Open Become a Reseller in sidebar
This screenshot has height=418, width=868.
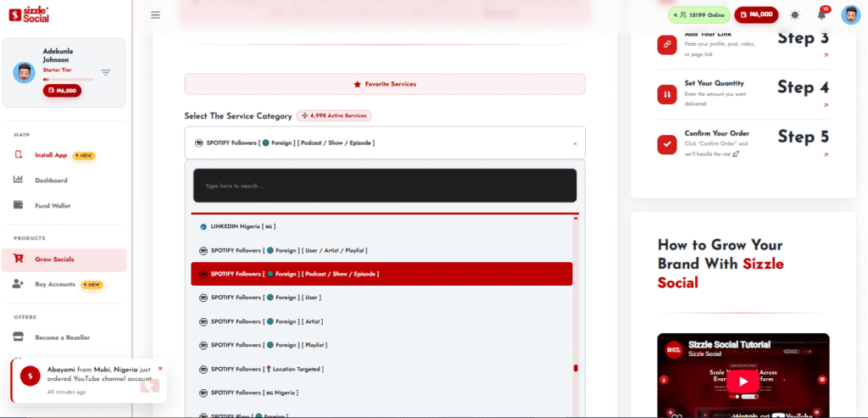click(x=62, y=337)
